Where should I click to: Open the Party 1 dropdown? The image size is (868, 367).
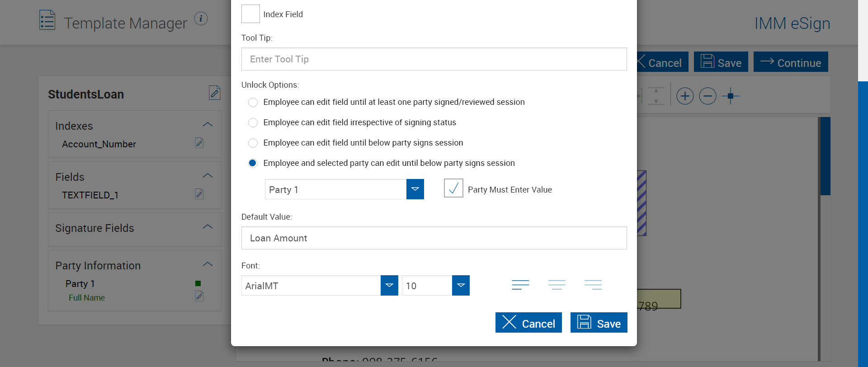pos(415,189)
